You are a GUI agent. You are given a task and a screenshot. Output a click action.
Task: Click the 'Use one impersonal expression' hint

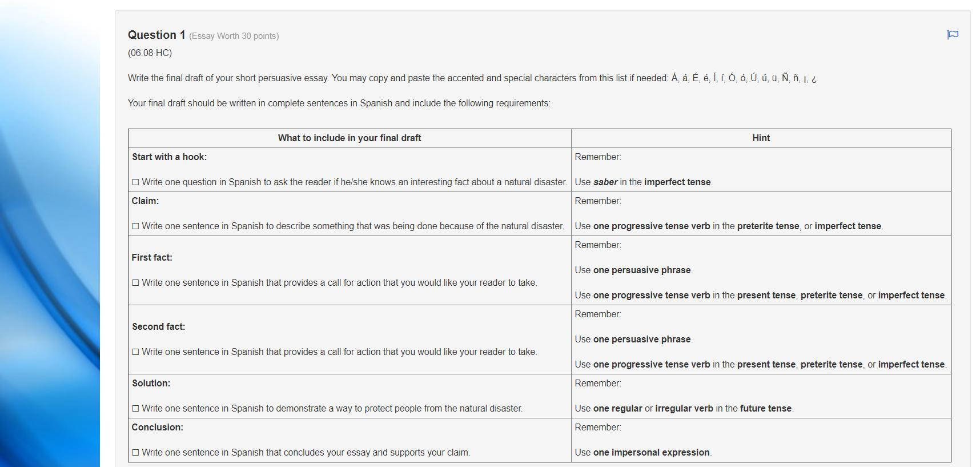(x=643, y=453)
